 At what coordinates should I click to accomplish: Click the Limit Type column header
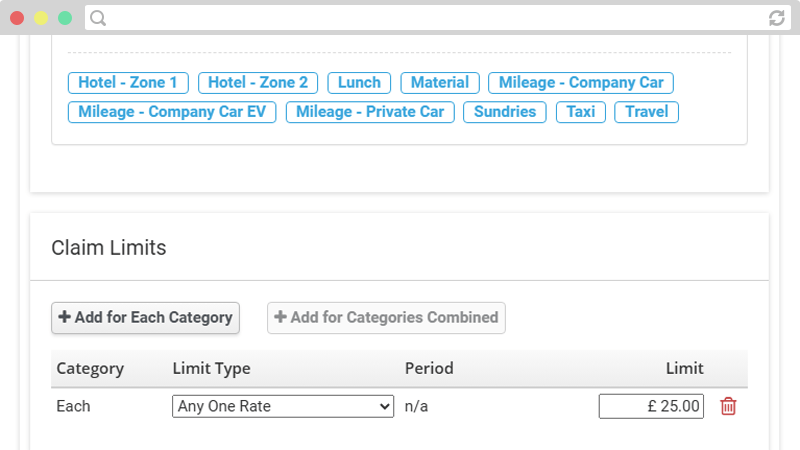[x=211, y=368]
